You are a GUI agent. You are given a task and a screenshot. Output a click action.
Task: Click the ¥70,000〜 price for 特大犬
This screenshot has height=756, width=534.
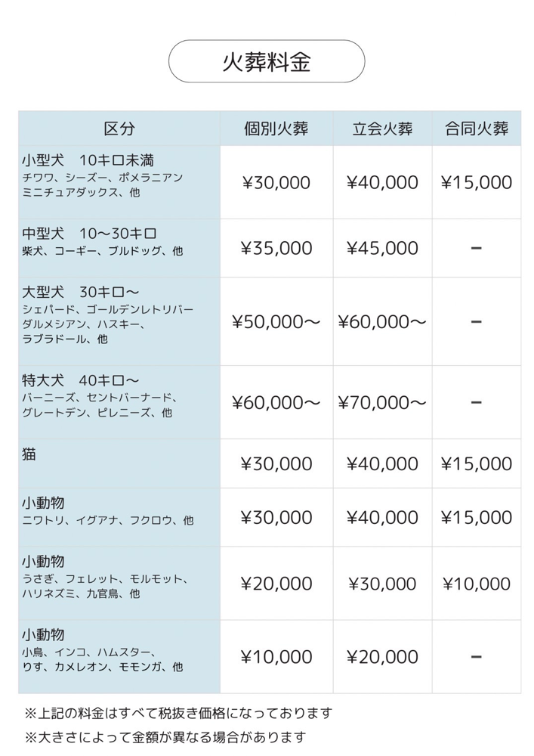pyautogui.click(x=382, y=402)
